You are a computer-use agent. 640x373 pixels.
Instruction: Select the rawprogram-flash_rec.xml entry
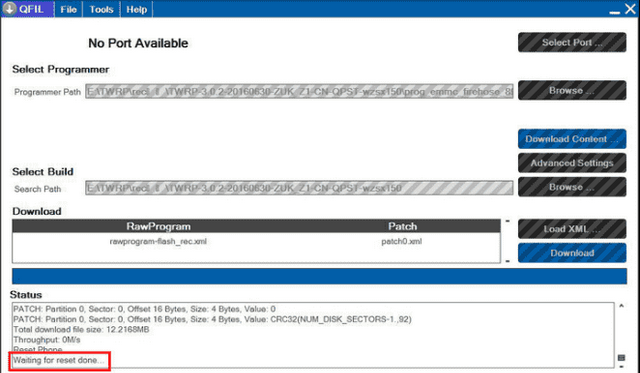point(158,242)
